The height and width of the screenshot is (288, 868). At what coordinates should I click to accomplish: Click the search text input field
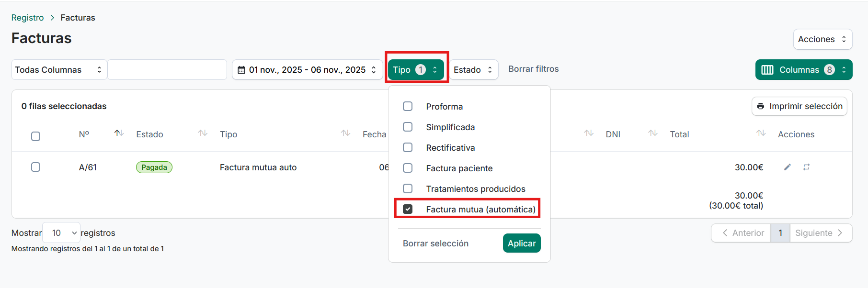[167, 70]
